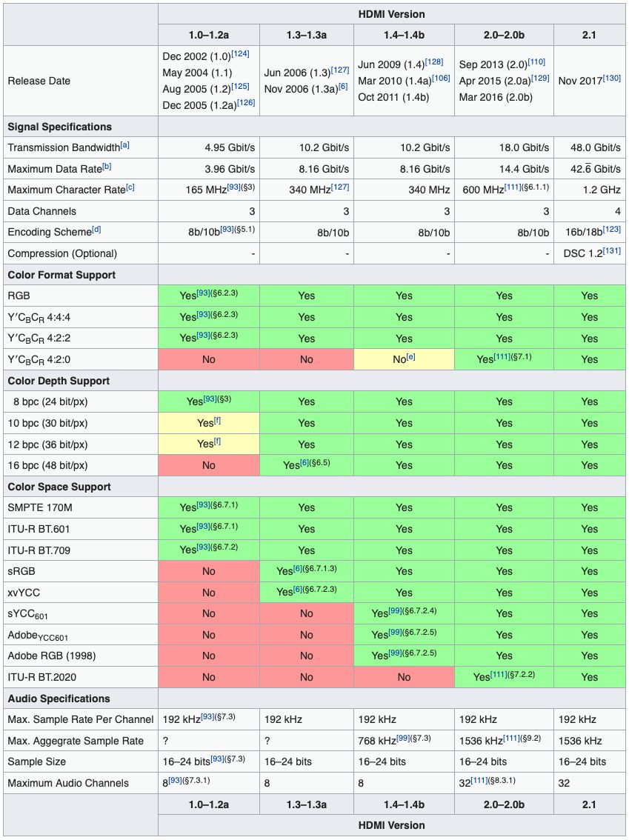Click the Release Date row label
The width and height of the screenshot is (629, 840).
click(x=39, y=81)
